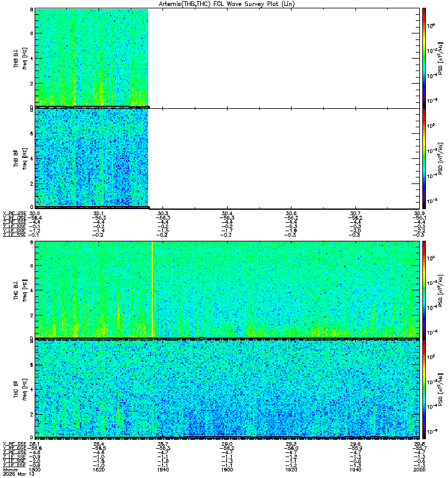The image size is (448, 478).
Task: Click the THB B-parallel PSD color bar
Action: (424, 158)
